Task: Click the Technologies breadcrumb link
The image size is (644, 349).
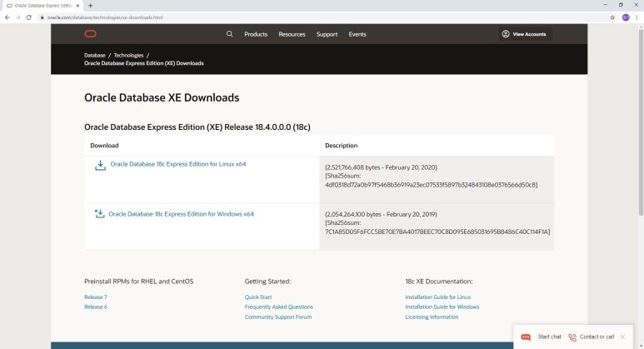Action: point(128,55)
